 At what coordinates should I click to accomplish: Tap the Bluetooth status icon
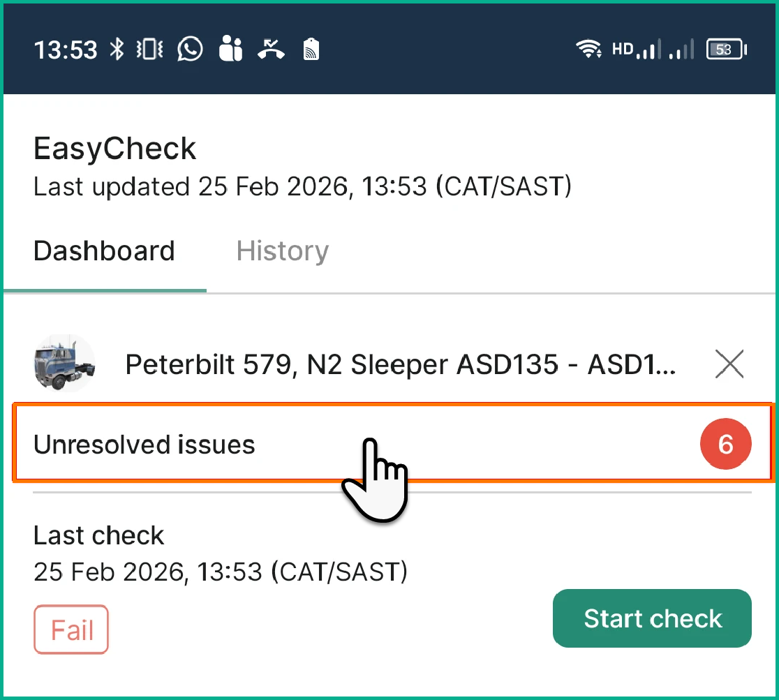coord(117,50)
